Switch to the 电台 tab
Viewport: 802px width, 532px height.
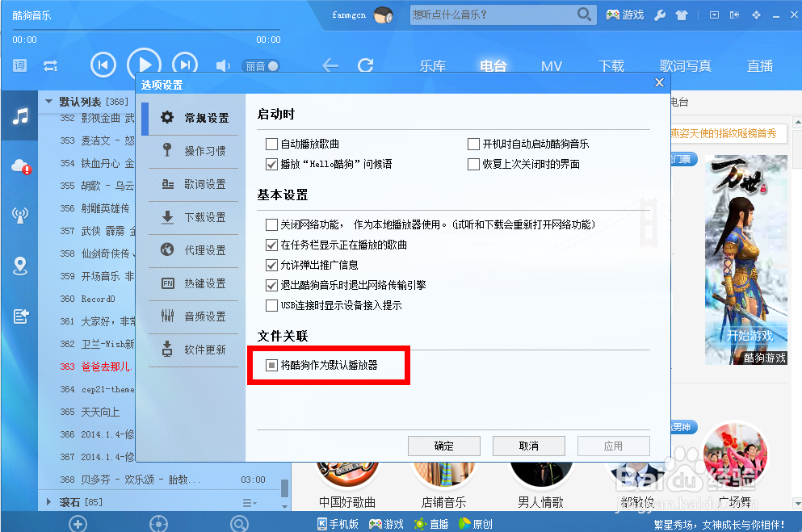tap(493, 66)
